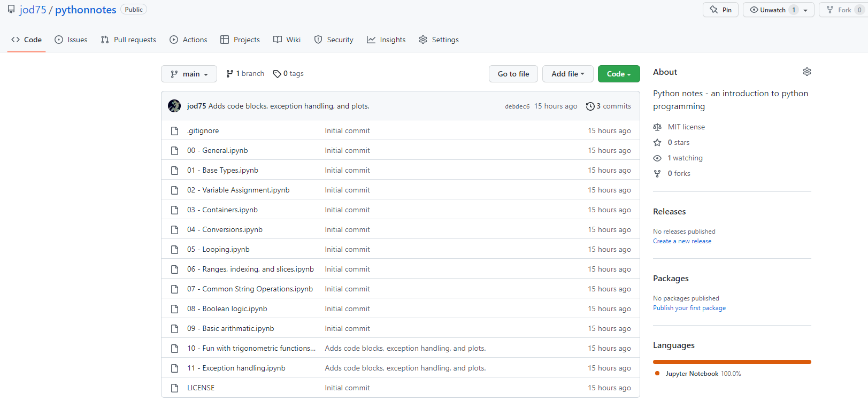The height and width of the screenshot is (401, 868).
Task: Expand the Add file dropdown
Action: point(567,74)
